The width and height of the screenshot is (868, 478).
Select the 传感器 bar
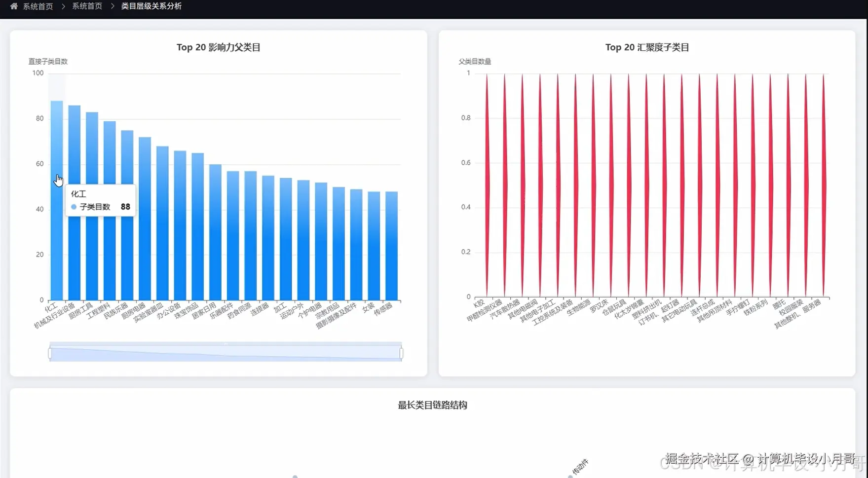(391, 246)
